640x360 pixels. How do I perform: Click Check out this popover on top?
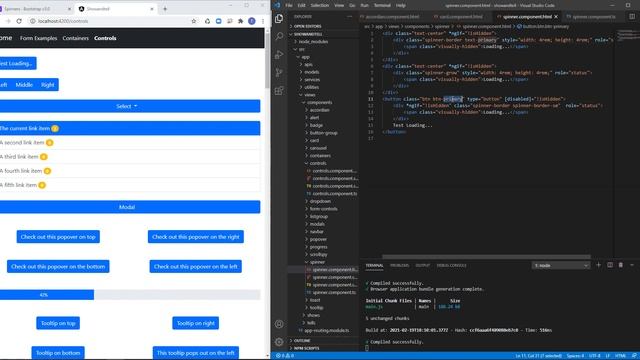coord(58,237)
